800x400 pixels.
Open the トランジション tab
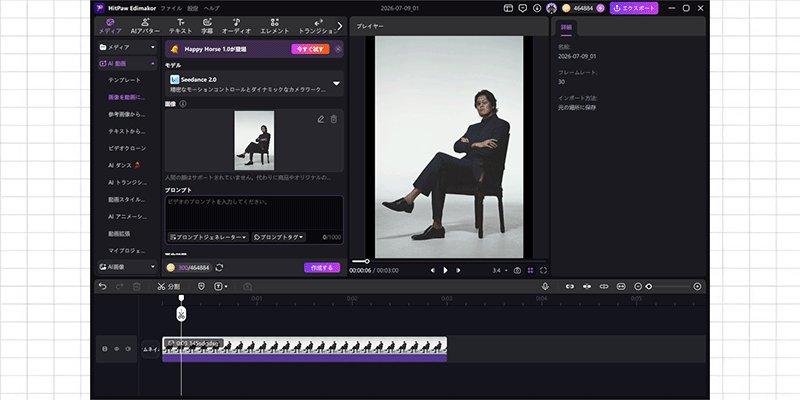(317, 26)
